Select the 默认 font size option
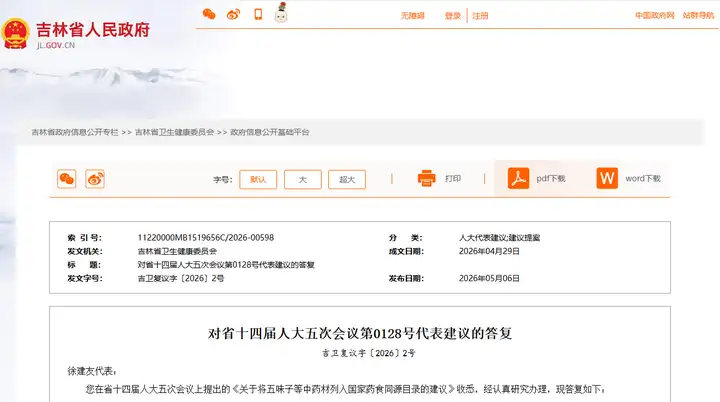The width and height of the screenshot is (720, 402). pos(258,180)
